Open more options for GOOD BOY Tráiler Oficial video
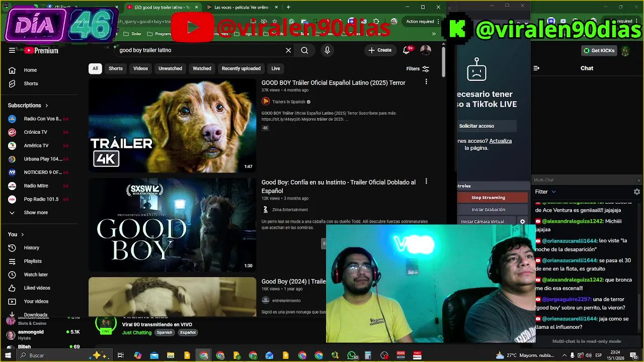The width and height of the screenshot is (644, 362). point(426,82)
